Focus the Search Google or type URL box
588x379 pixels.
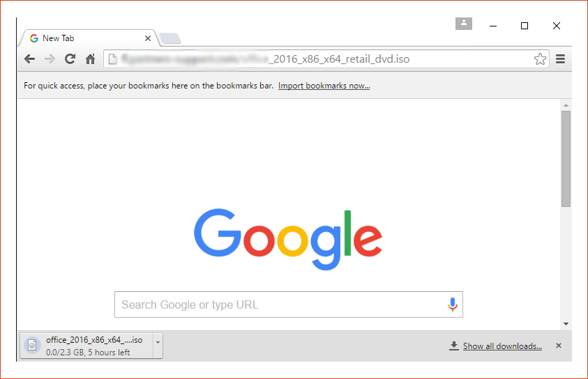coord(289,304)
